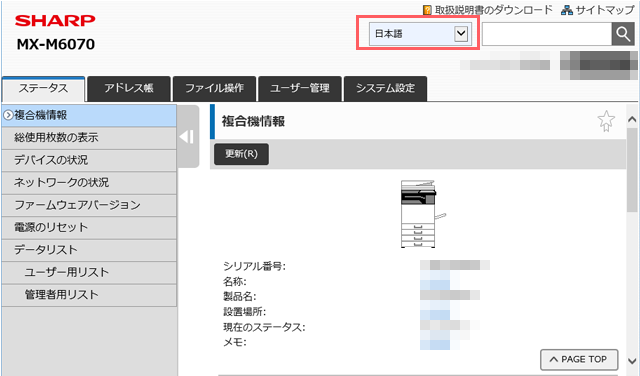The width and height of the screenshot is (640, 376).
Task: Switch to the アドレス帳 tab
Action: pos(129,89)
